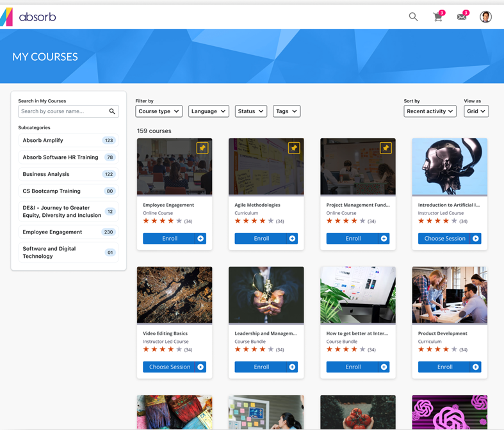Click search icon in course name field

pyautogui.click(x=112, y=111)
